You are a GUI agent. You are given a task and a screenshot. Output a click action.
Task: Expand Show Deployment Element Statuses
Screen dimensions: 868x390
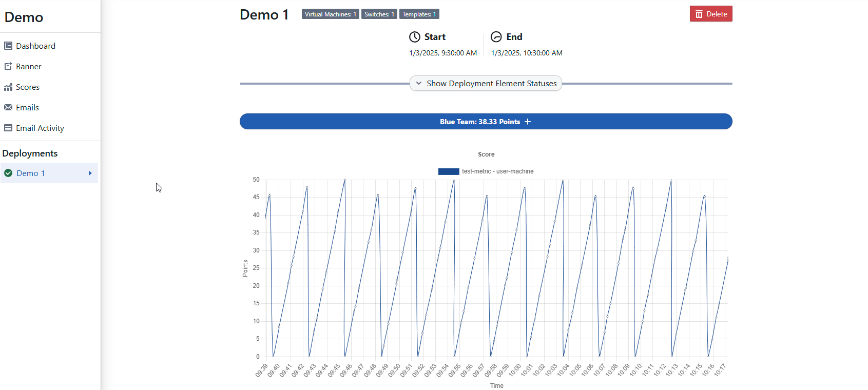[486, 83]
